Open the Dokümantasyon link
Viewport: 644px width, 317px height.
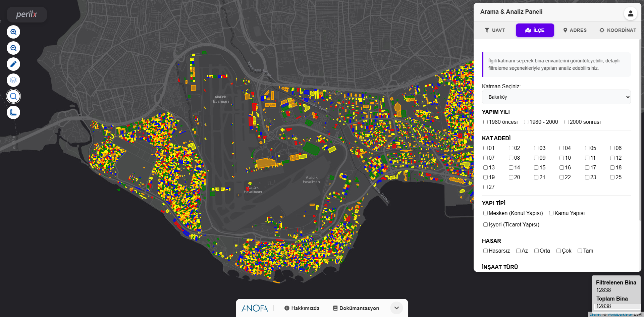356,308
